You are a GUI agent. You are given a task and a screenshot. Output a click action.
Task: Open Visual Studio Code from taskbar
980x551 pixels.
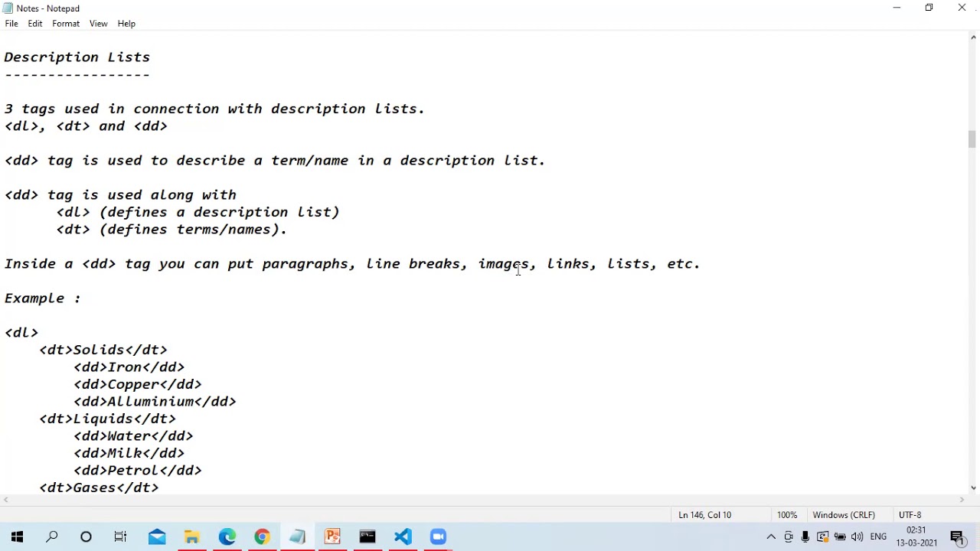403,536
